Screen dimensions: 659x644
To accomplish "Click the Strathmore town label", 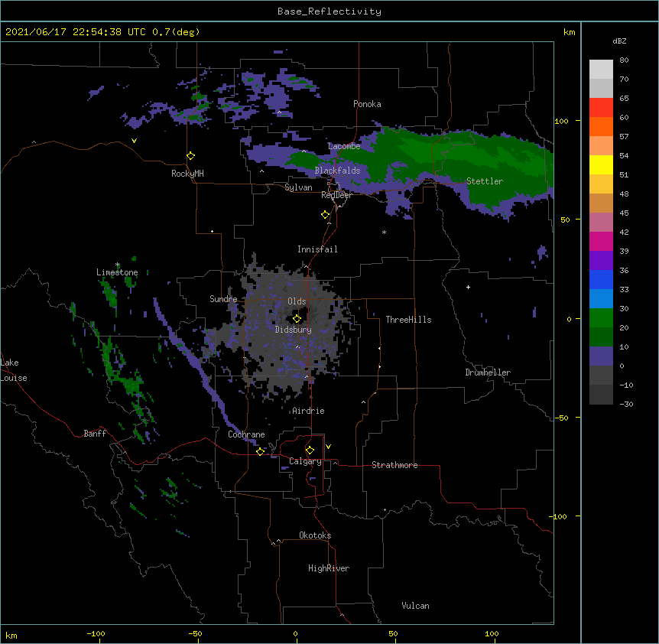I will tap(394, 465).
